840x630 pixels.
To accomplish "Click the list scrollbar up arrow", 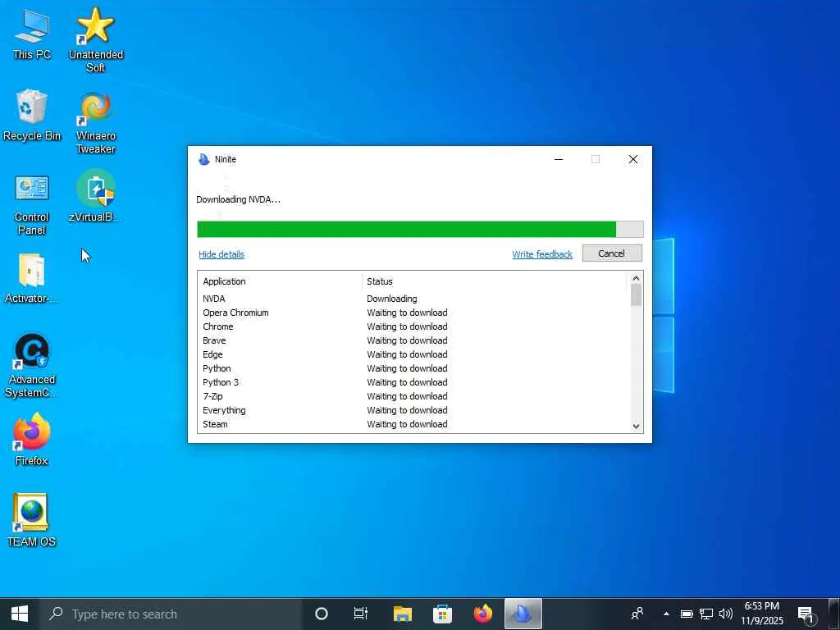I will 636,278.
